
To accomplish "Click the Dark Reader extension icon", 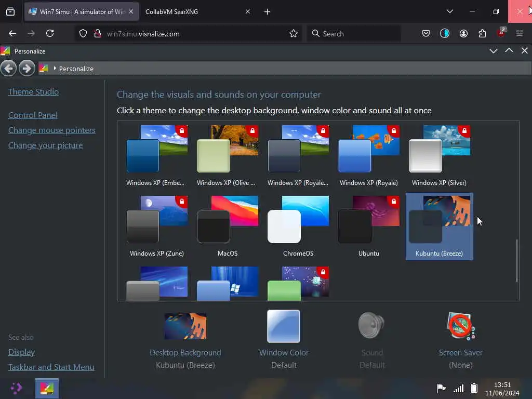I will pyautogui.click(x=445, y=33).
